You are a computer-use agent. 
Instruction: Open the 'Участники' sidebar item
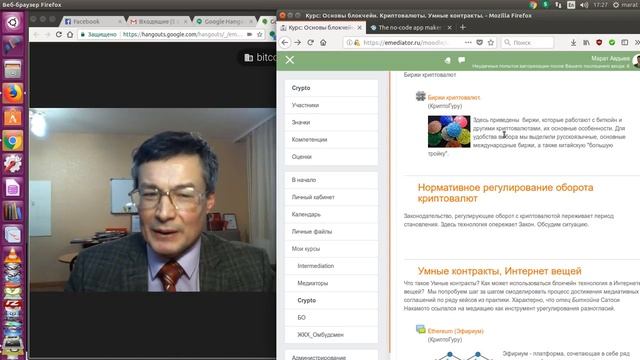[331, 105]
